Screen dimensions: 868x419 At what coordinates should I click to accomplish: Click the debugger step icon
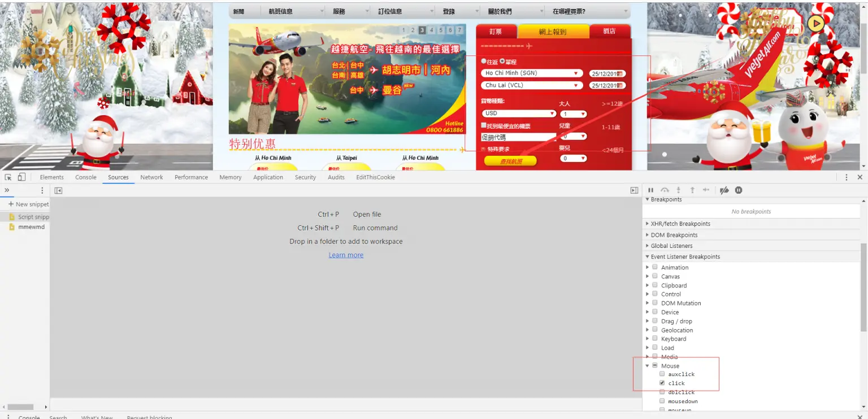click(x=706, y=190)
